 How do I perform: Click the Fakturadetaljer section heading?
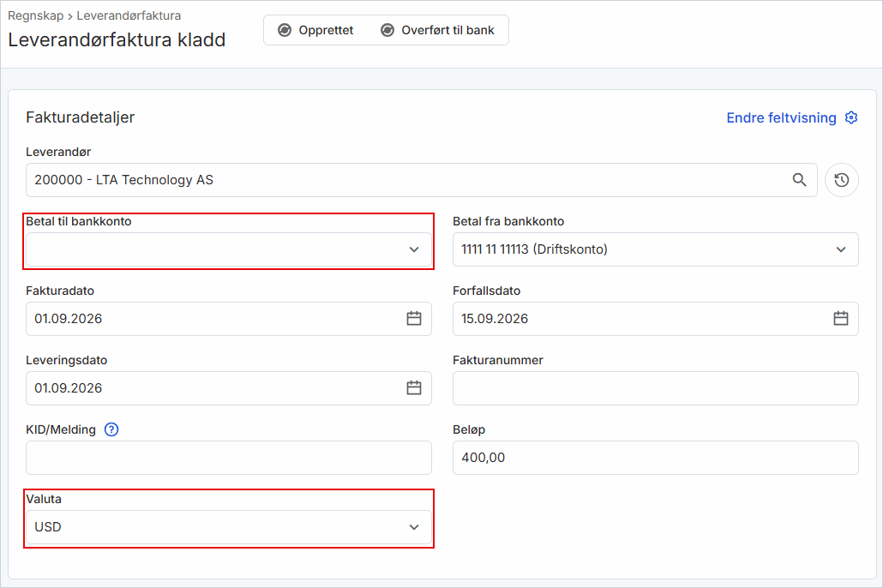[x=80, y=117]
